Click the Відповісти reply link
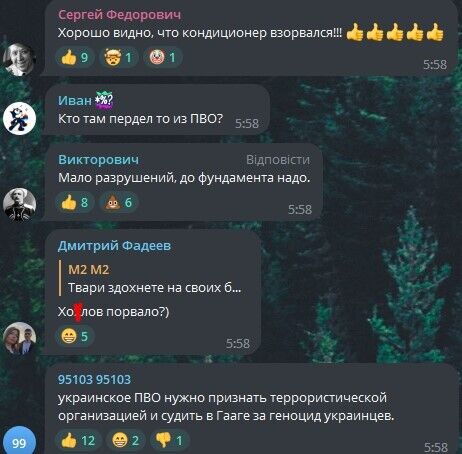Image resolution: width=462 pixels, height=454 pixels. tap(278, 160)
